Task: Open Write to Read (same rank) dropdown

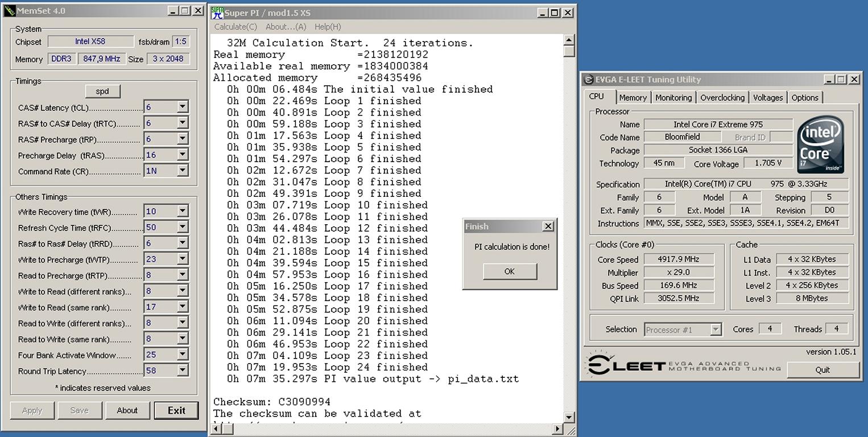Action: click(182, 307)
